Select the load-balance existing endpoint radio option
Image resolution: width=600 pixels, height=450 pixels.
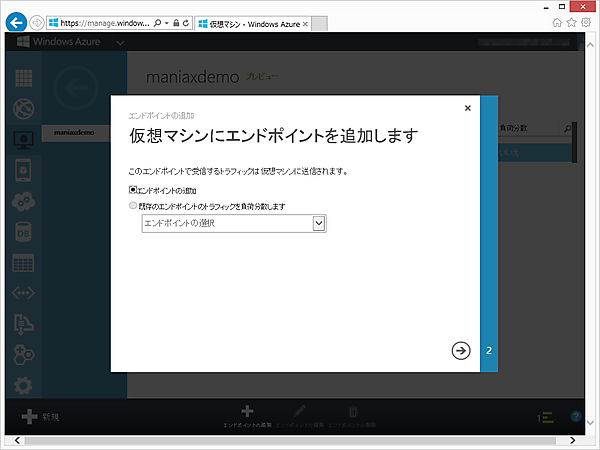(x=135, y=206)
